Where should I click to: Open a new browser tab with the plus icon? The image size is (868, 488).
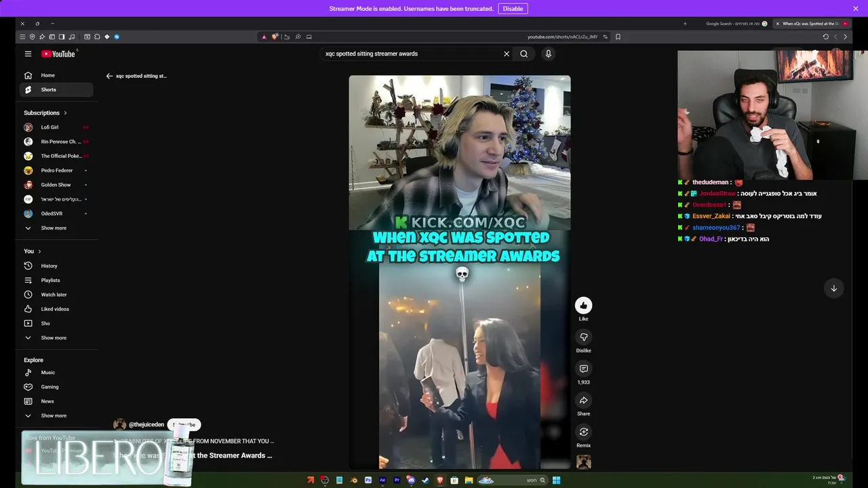tap(685, 24)
